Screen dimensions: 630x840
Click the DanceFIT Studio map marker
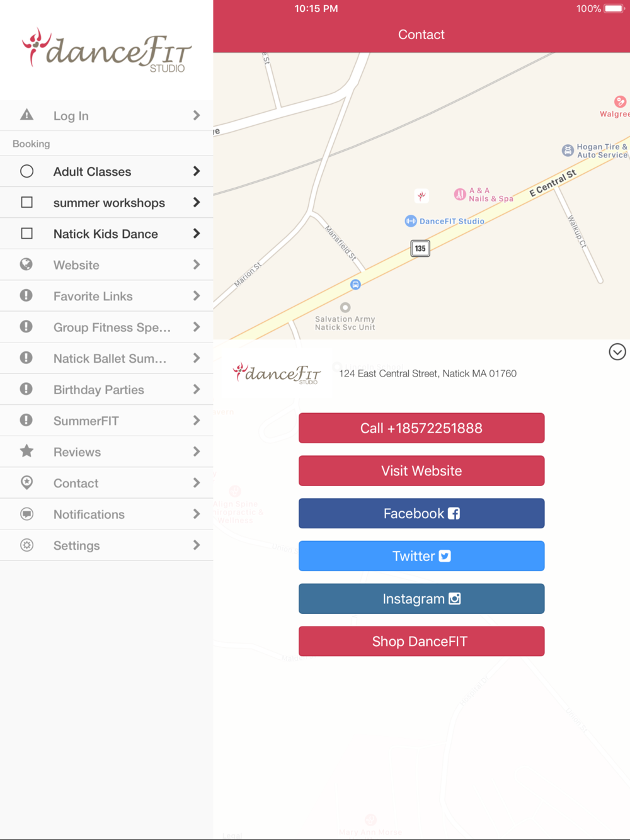[x=411, y=221]
